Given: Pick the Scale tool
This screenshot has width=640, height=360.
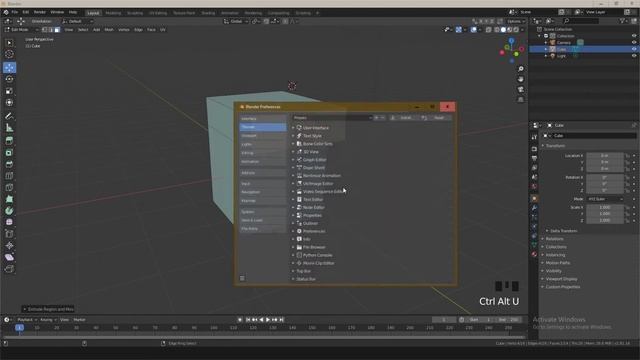Looking at the screenshot, I should click(9, 91).
